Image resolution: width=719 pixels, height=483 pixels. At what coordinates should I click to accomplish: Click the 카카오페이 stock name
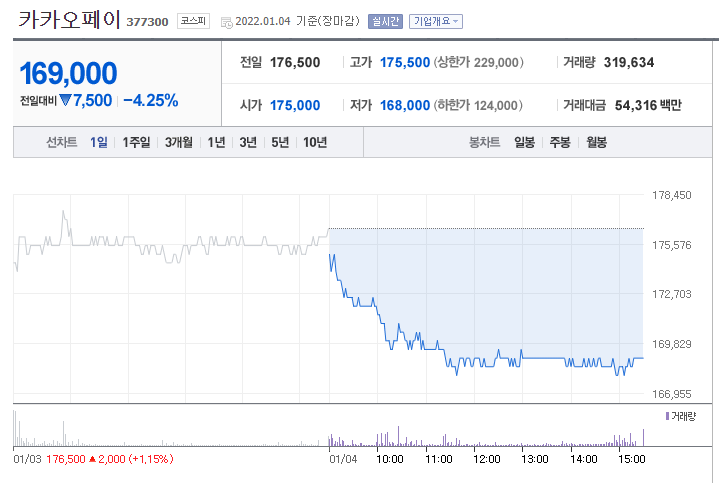click(69, 20)
